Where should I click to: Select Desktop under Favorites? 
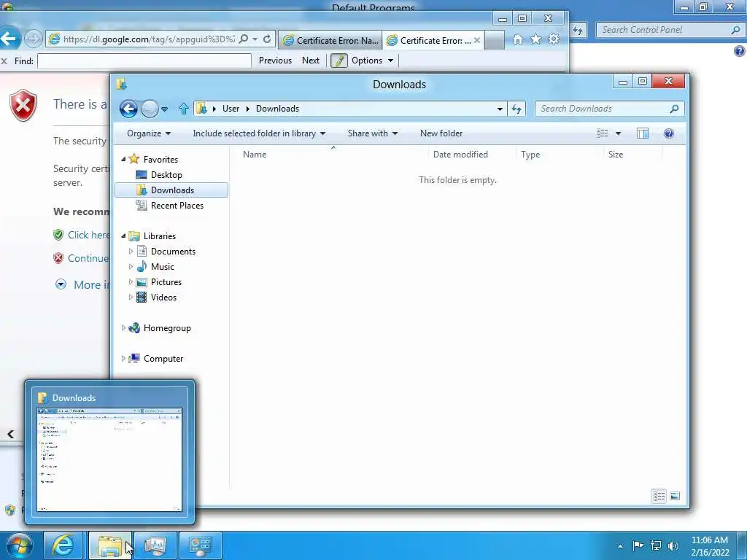tap(166, 175)
